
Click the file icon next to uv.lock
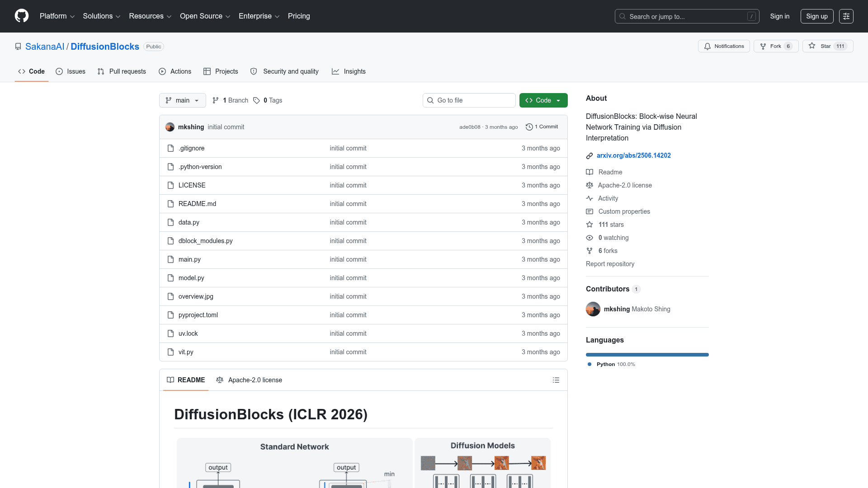pos(170,333)
